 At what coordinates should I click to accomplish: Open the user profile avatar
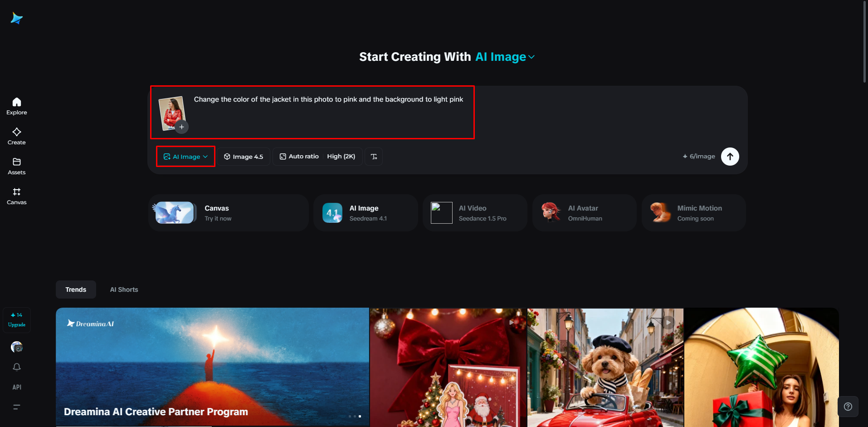tap(17, 347)
